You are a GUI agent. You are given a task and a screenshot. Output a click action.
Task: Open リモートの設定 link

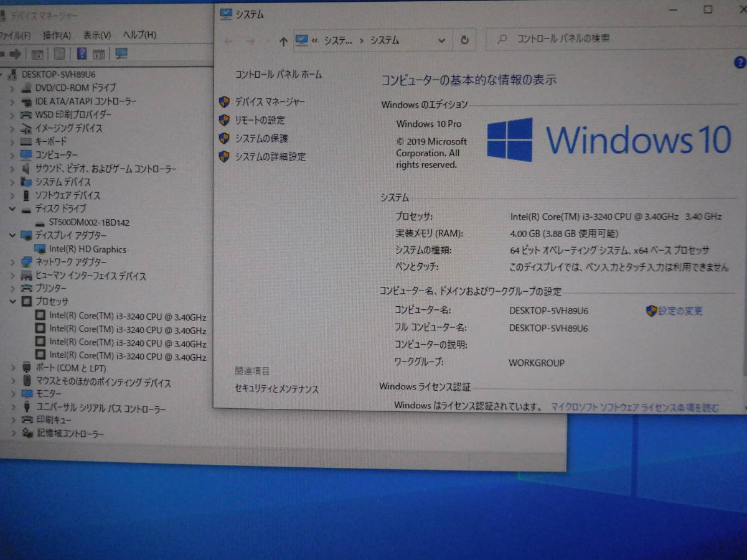click(260, 120)
